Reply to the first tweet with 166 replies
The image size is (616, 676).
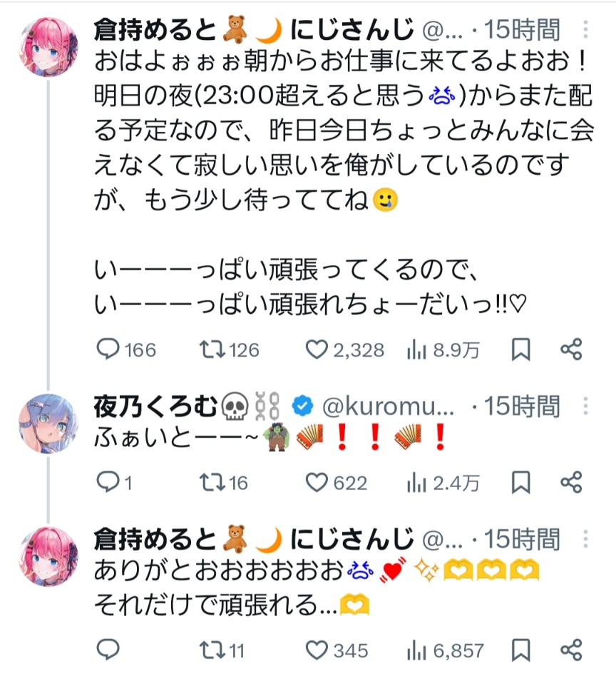tap(107, 349)
